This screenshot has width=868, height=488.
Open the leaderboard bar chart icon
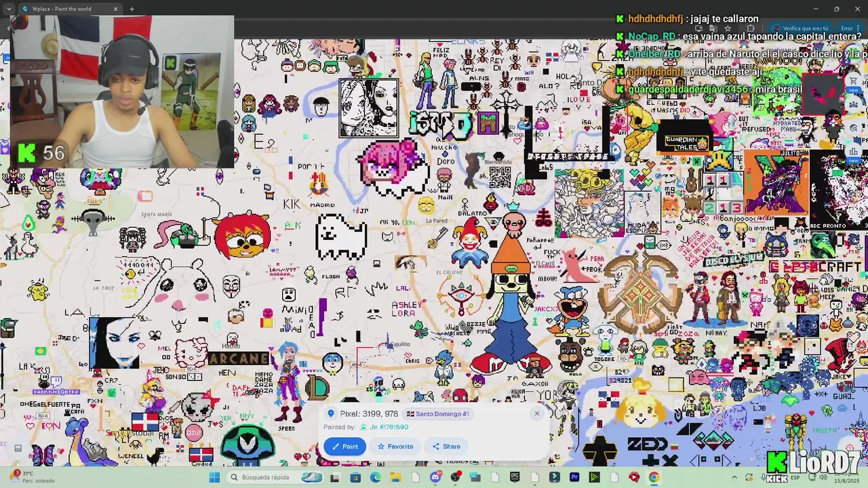pos(853,150)
